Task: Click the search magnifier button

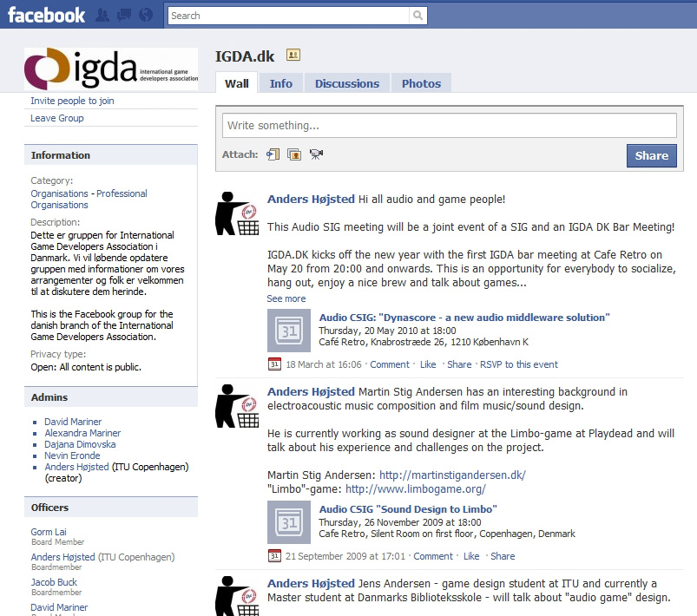Action: pyautogui.click(x=418, y=16)
